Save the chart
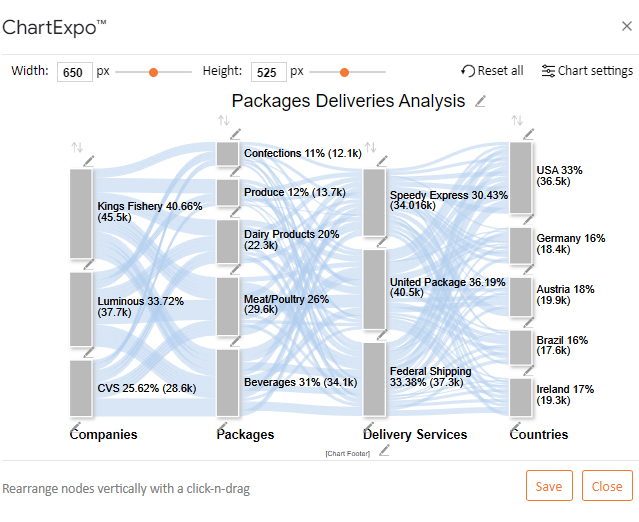This screenshot has width=639, height=522. point(549,486)
